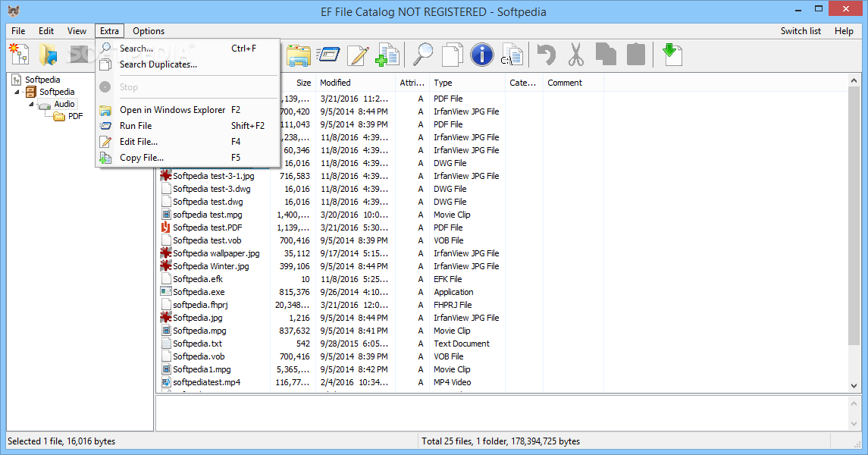This screenshot has width=868, height=455.
Task: Click the icon next to Softpedia test-3-1.jpg
Action: click(165, 175)
